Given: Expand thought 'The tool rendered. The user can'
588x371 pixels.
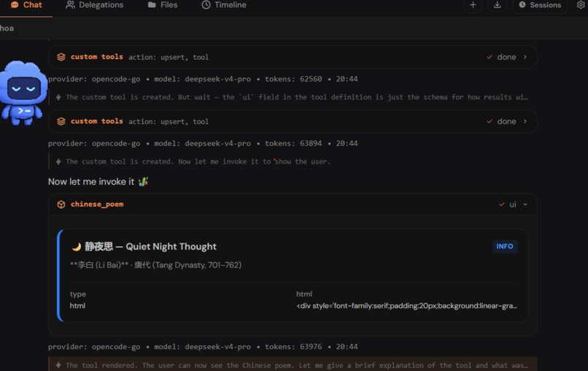Looking at the screenshot, I should 293,364.
